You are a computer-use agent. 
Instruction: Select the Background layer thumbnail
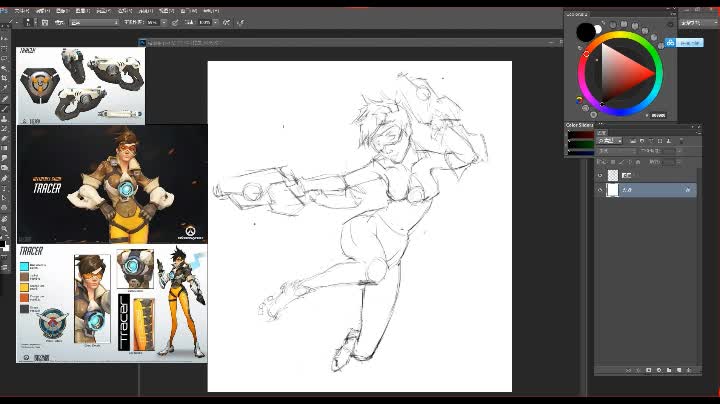tap(613, 190)
